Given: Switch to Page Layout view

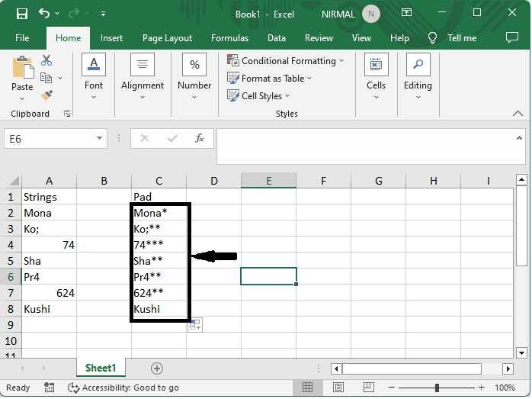Looking at the screenshot, I should [338, 388].
